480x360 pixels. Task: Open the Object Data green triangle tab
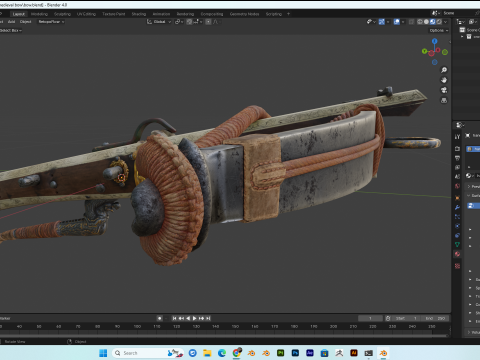tap(457, 245)
